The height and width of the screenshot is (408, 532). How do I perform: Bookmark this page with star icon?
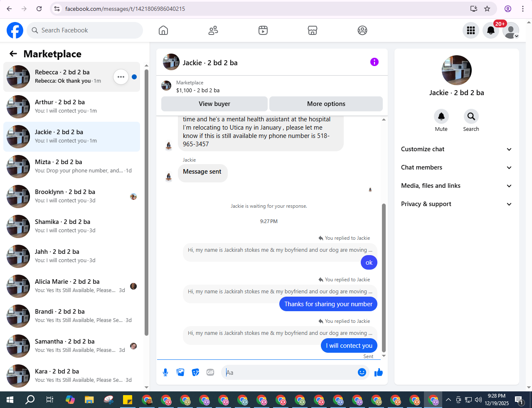[487, 9]
